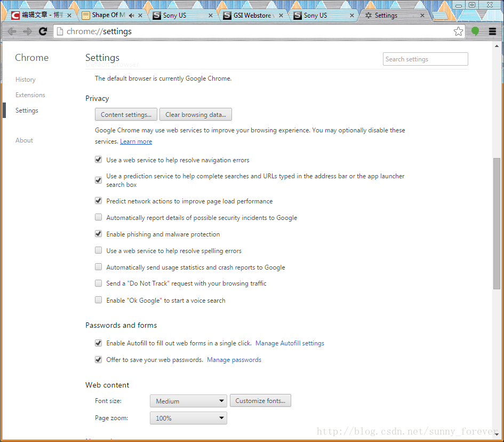Close the 编辑文章 tab

tap(69, 15)
